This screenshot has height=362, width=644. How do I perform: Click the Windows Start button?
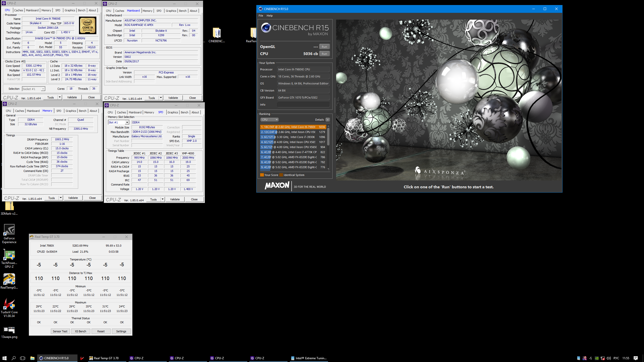tap(4, 358)
